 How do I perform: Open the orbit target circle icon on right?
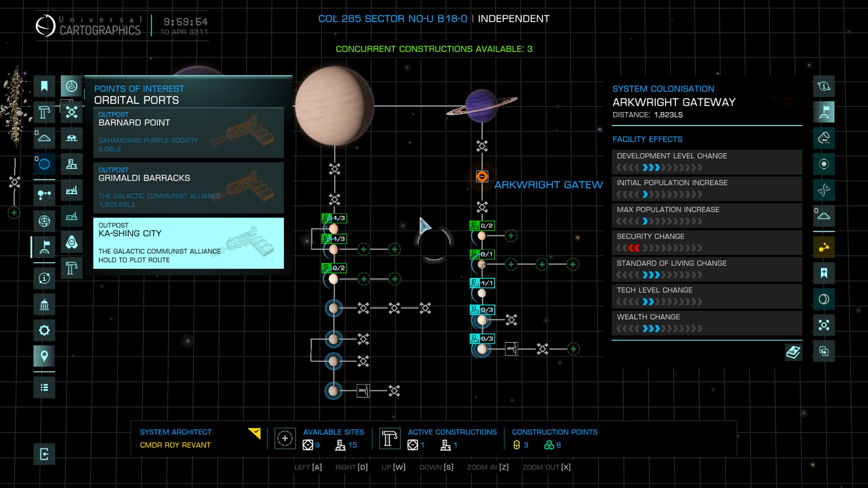pos(824,164)
